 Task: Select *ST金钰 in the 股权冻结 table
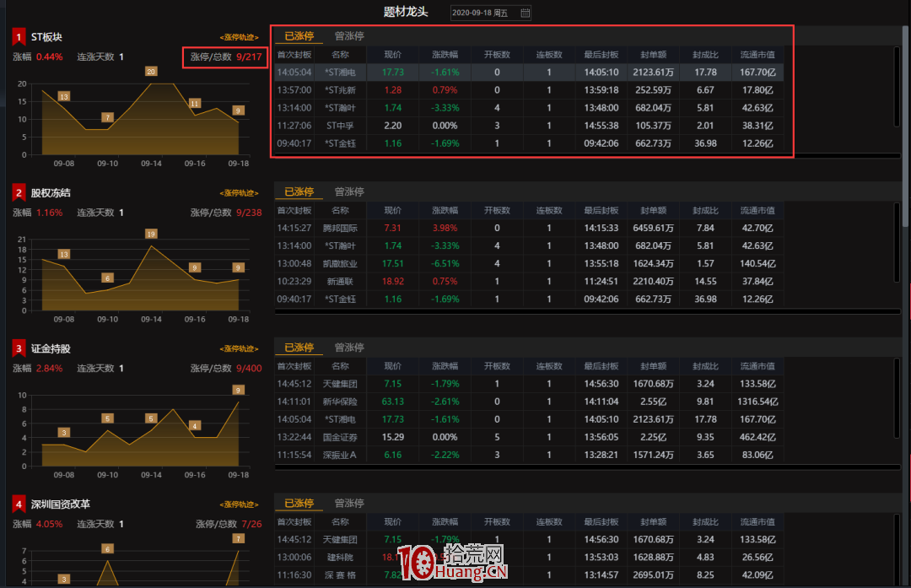coord(529,299)
